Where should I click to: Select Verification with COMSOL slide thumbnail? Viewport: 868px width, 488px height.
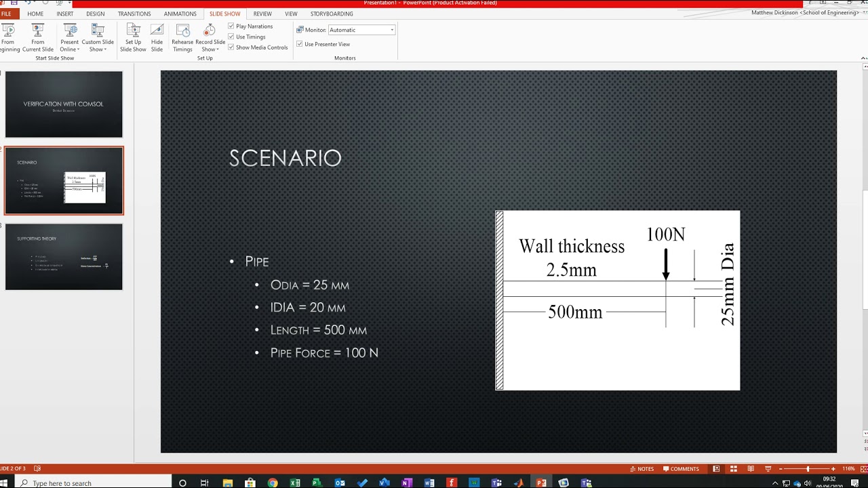[64, 104]
